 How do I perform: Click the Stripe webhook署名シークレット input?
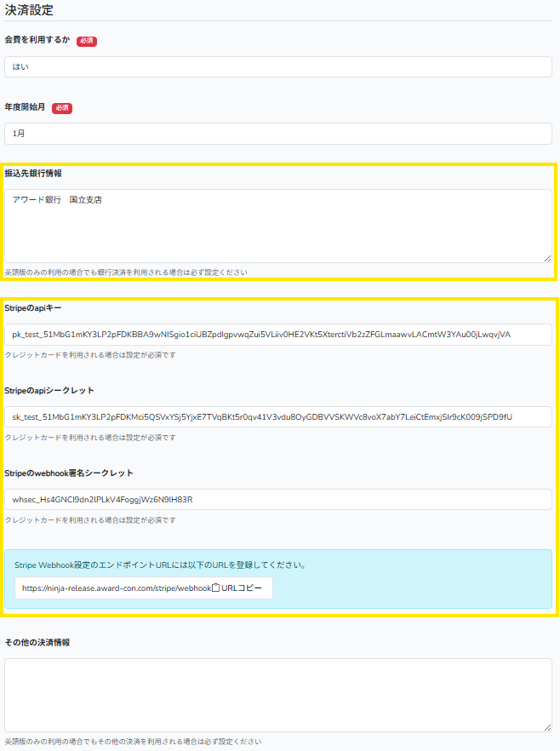(x=277, y=500)
